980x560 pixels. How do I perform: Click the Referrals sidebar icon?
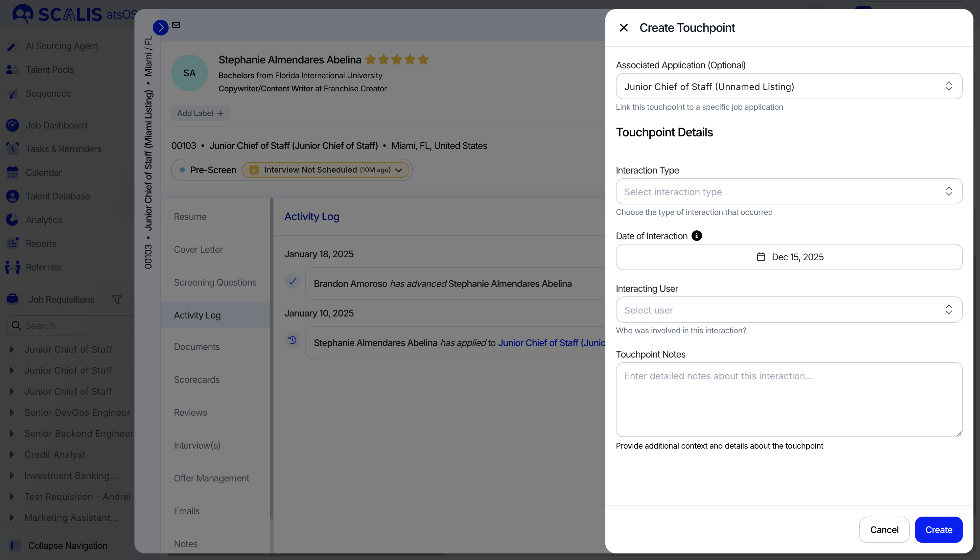12,267
